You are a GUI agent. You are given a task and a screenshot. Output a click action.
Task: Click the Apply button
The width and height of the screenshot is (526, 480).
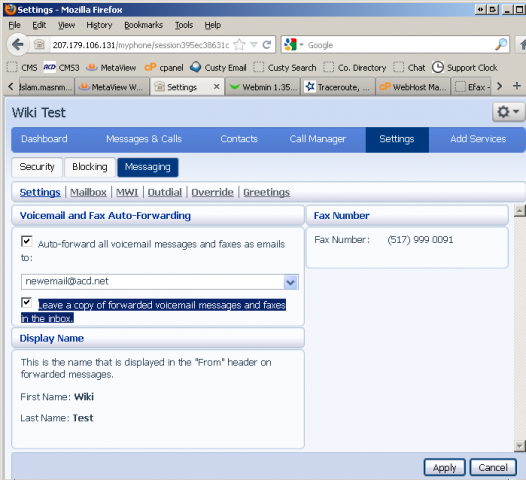click(x=444, y=467)
